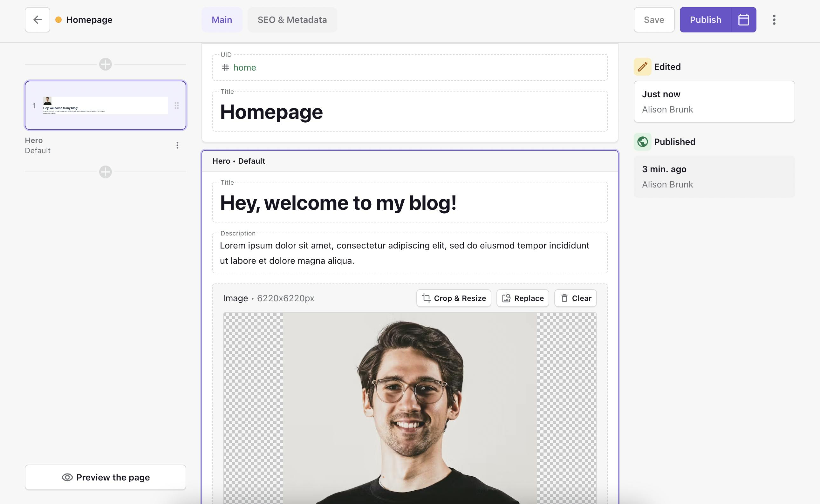Open the schedule publish calendar icon
820x504 pixels.
(743, 20)
